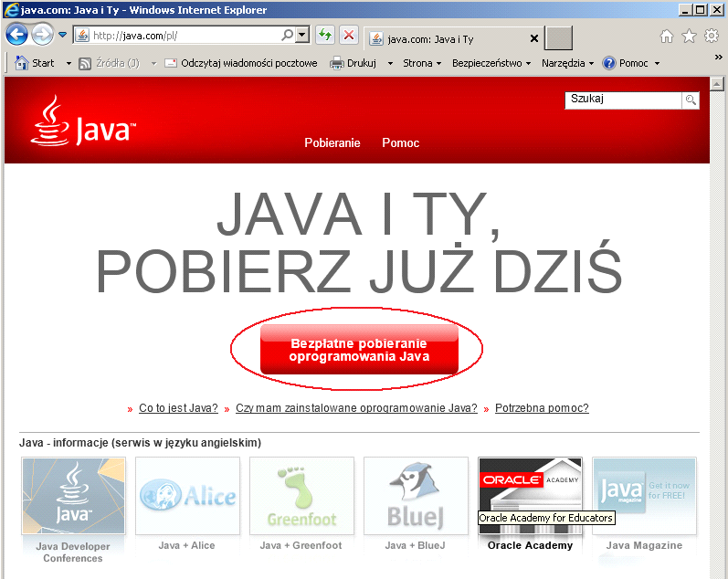Open Czy mam zainstalowane oprogramowanie Java? link
728x579 pixels.
point(356,407)
